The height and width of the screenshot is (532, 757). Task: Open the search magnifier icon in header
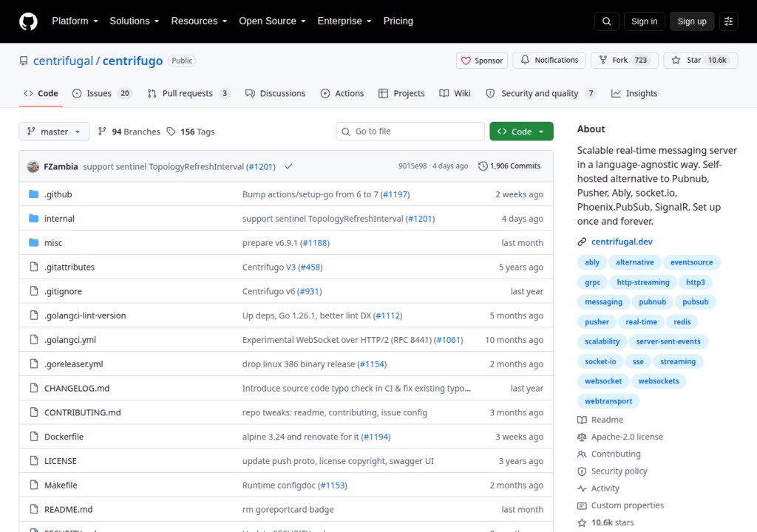point(607,21)
